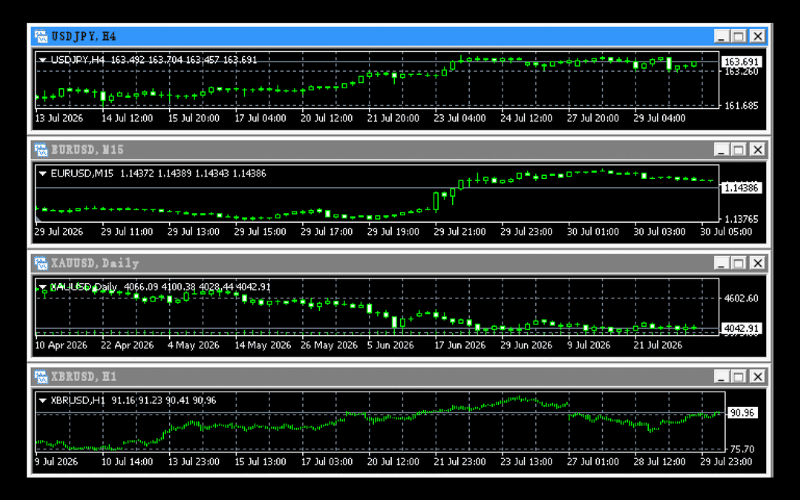Click the '27 Jul 01:00' time label
Viewport: 800px width, 500px height.
593,462
